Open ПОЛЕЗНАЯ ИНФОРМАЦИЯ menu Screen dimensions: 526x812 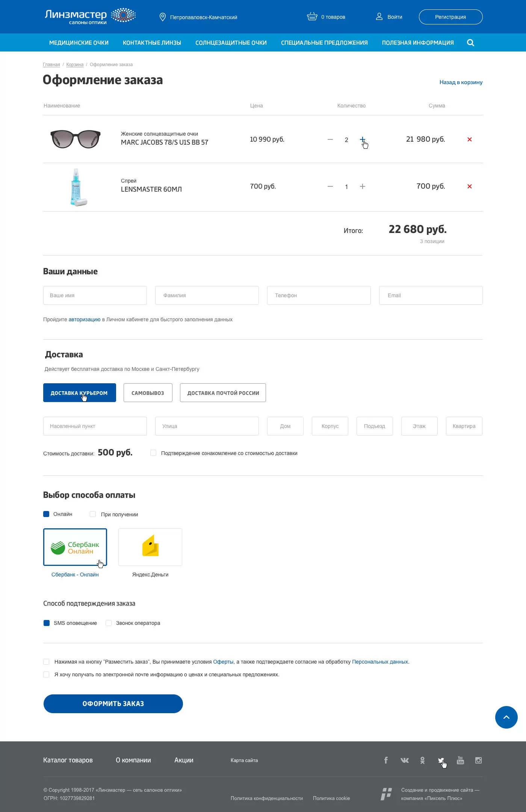point(418,43)
